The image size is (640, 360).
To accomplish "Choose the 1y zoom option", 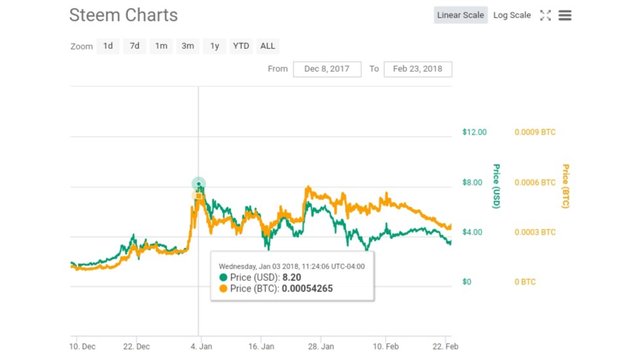I will [215, 46].
